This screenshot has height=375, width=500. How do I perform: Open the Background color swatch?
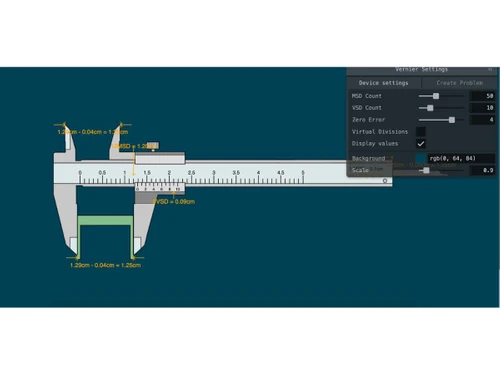click(x=421, y=158)
